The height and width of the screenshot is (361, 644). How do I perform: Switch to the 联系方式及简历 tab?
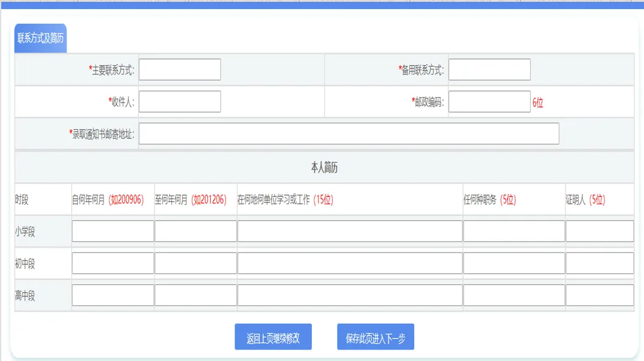40,35
